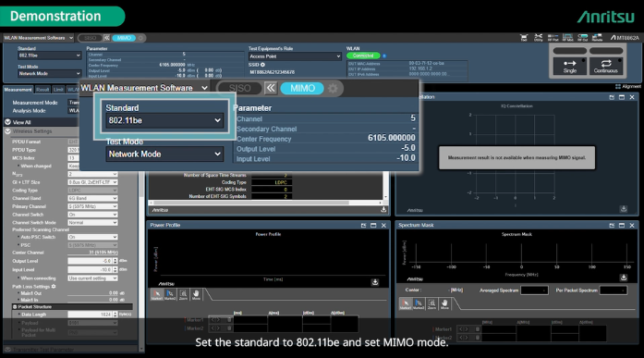Save Power Profile graph with download icon

[375, 282]
